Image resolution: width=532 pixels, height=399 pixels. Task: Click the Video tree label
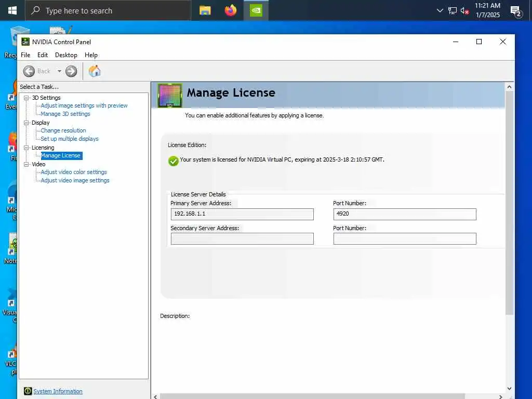pyautogui.click(x=38, y=164)
